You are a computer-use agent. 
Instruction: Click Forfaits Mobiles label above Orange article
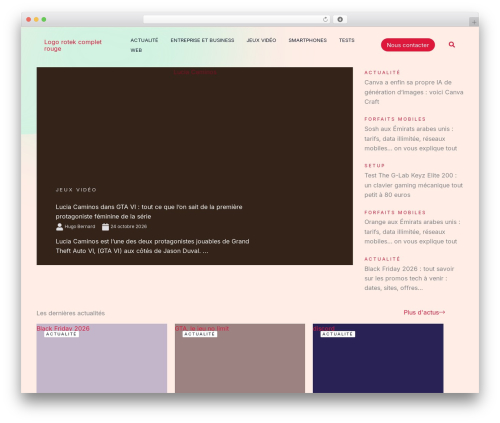[395, 212]
